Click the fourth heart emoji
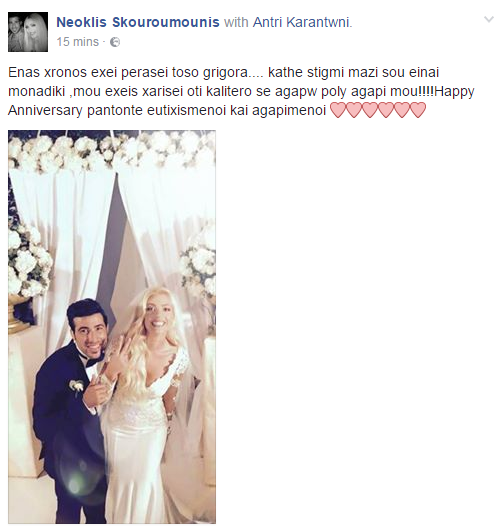 pos(386,111)
